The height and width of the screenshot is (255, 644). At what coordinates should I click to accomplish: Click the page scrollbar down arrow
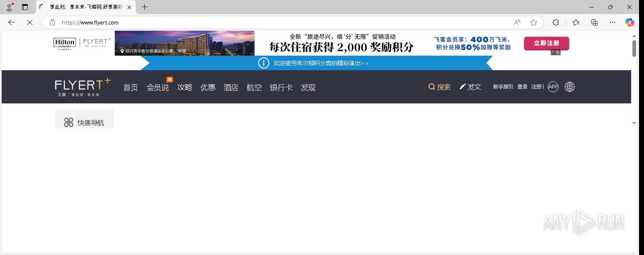pyautogui.click(x=634, y=123)
